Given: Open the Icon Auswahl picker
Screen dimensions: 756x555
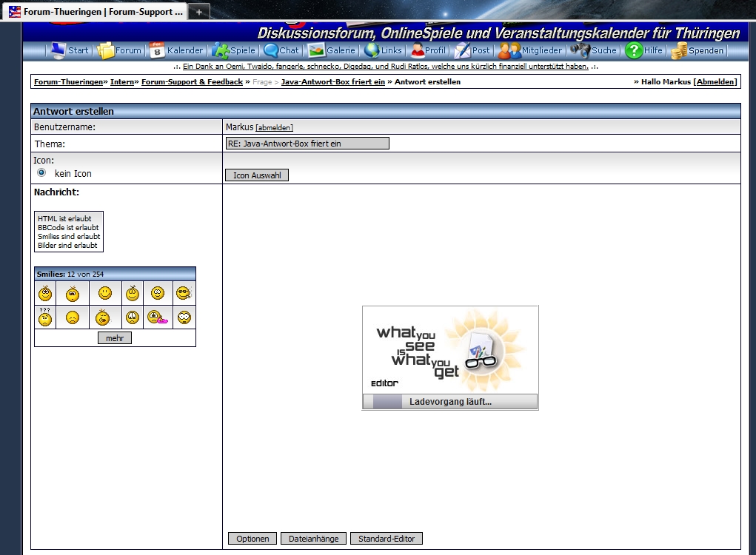Looking at the screenshot, I should click(256, 175).
